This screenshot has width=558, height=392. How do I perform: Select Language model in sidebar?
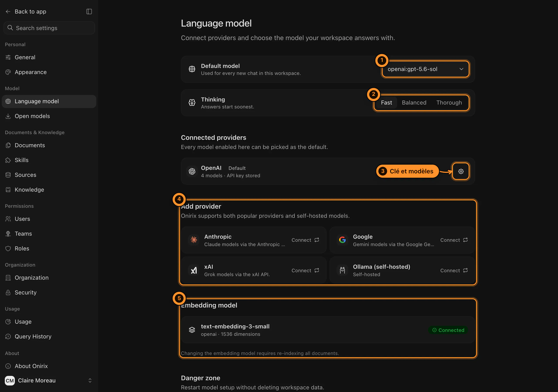[x=49, y=101]
